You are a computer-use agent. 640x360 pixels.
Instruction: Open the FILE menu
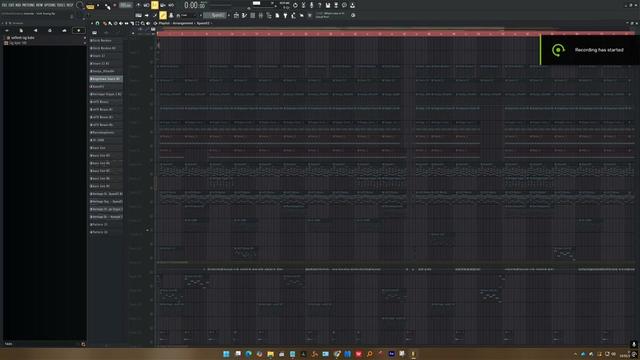click(4, 5)
